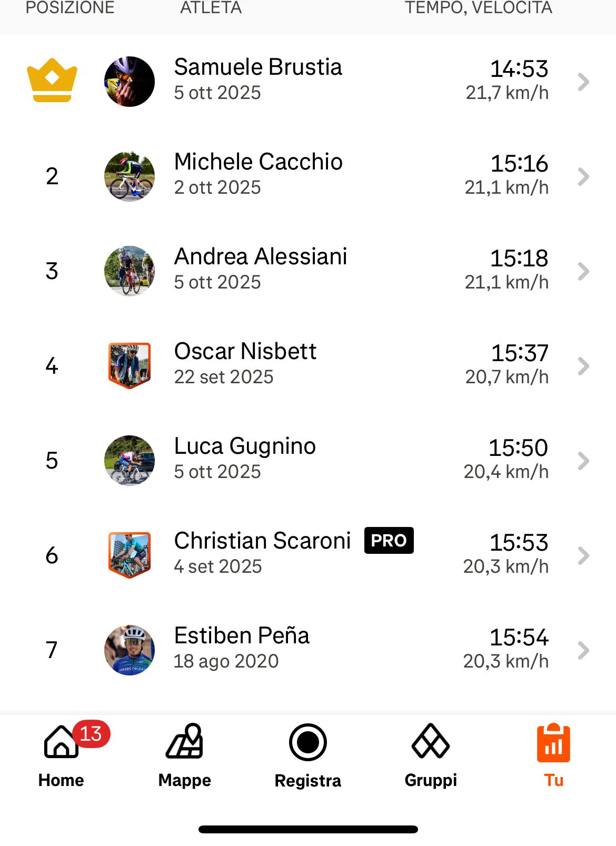Tap the Mappe tab label
Viewport: 616px width, 846px height.
[184, 780]
